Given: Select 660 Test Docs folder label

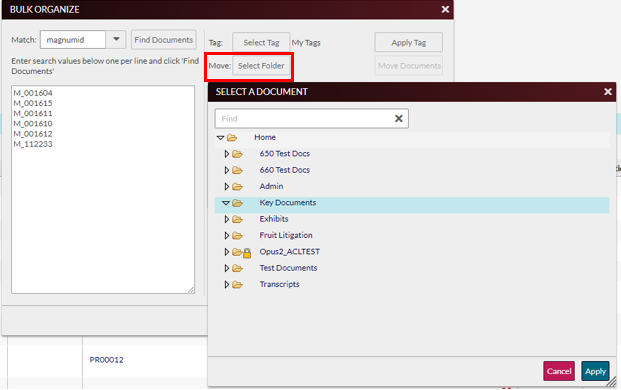Looking at the screenshot, I should tap(284, 170).
